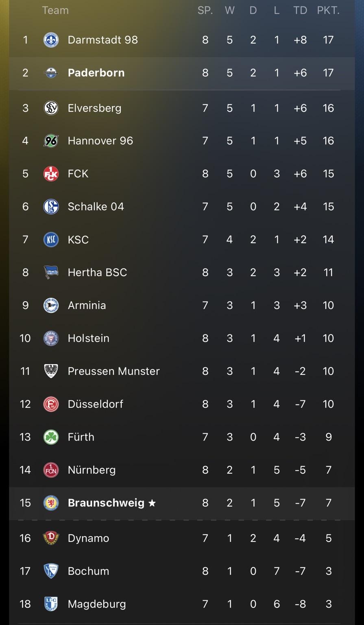Open the Magdeburg team row name

pyautogui.click(x=97, y=604)
